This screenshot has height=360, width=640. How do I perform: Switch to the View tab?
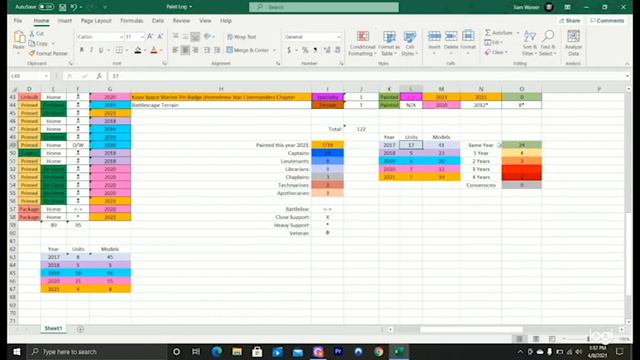(205, 20)
